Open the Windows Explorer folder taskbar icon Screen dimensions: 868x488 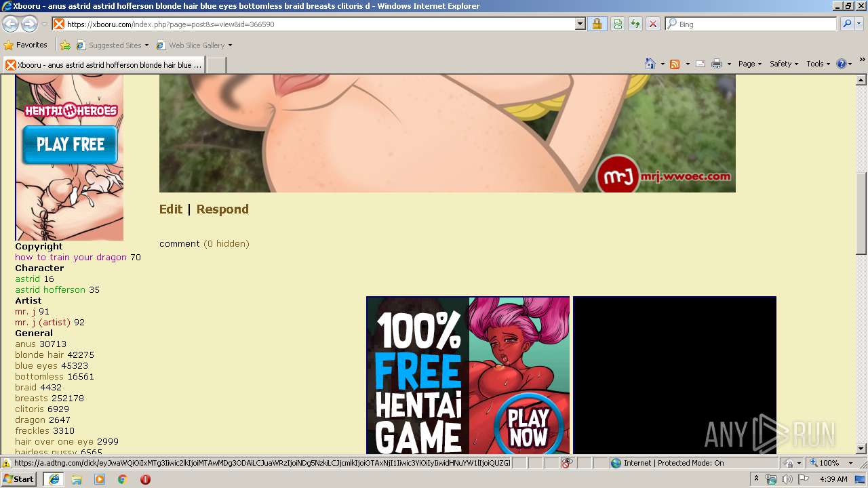coord(77,479)
